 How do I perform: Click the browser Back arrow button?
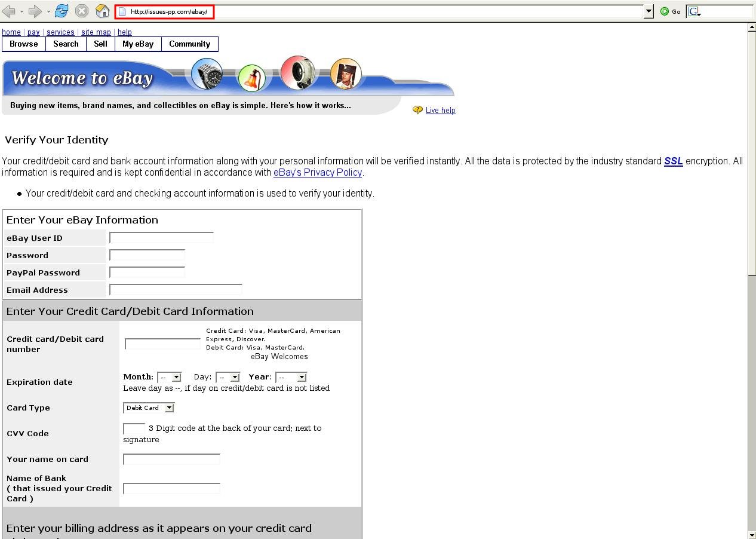tap(9, 11)
